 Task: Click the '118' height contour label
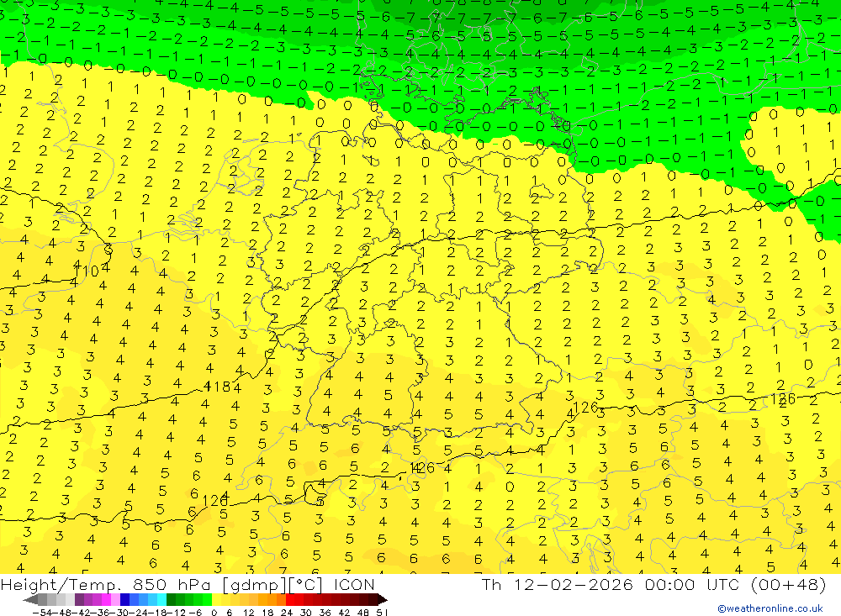click(x=217, y=387)
